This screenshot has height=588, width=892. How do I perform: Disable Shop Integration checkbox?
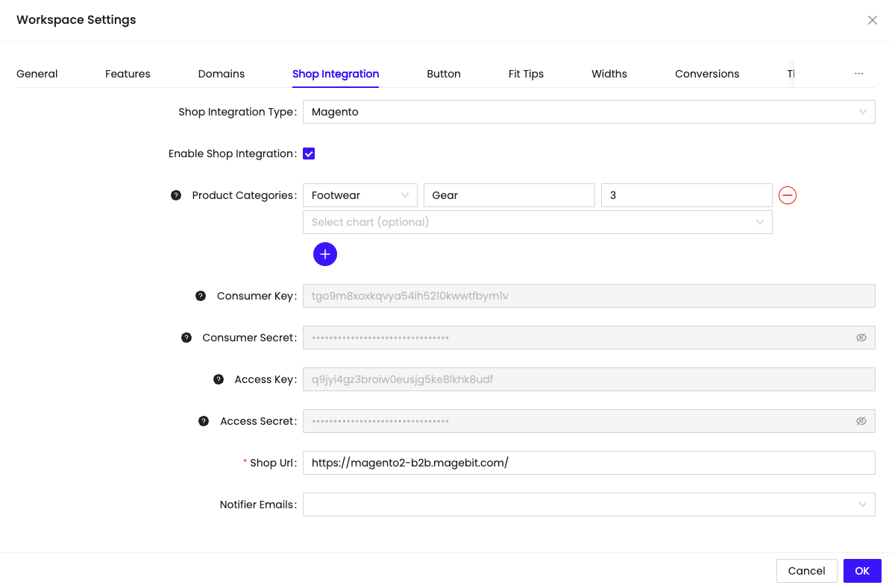(308, 153)
